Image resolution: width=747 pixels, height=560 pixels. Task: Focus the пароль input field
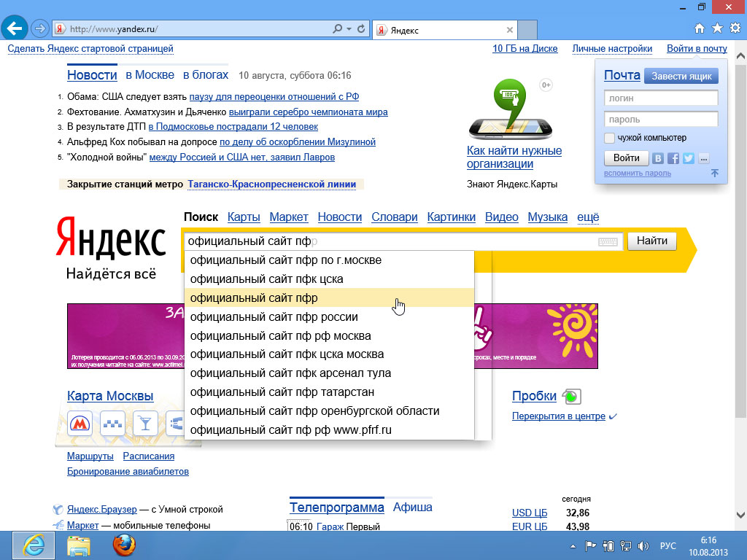coord(661,119)
